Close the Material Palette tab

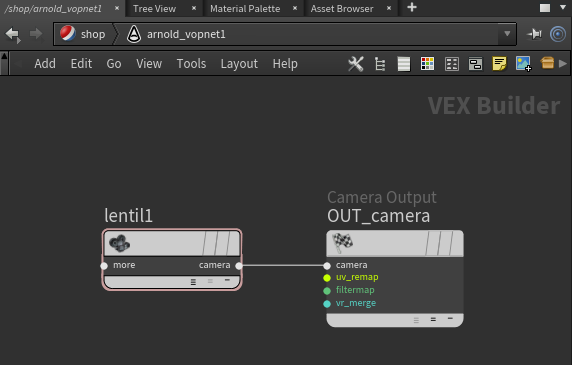coord(295,8)
